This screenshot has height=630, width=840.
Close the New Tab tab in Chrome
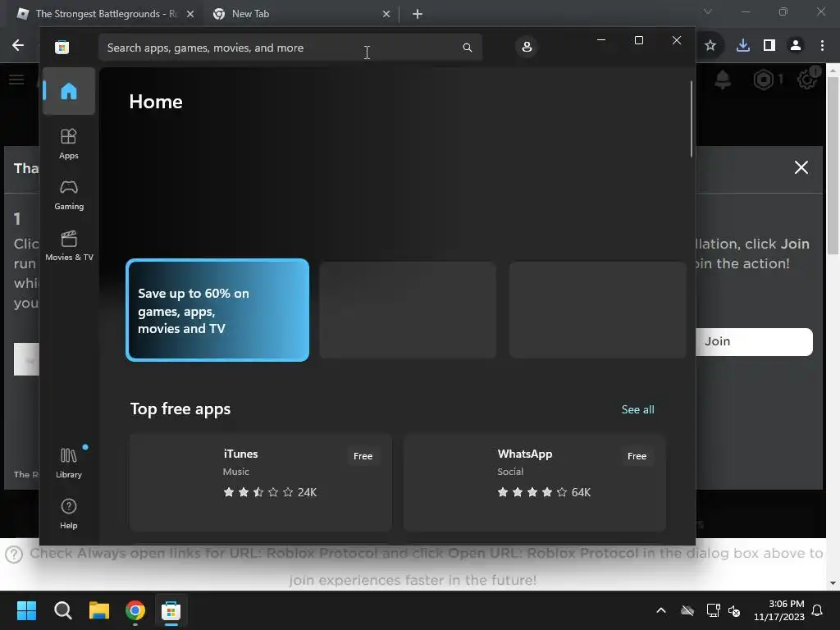(x=386, y=15)
